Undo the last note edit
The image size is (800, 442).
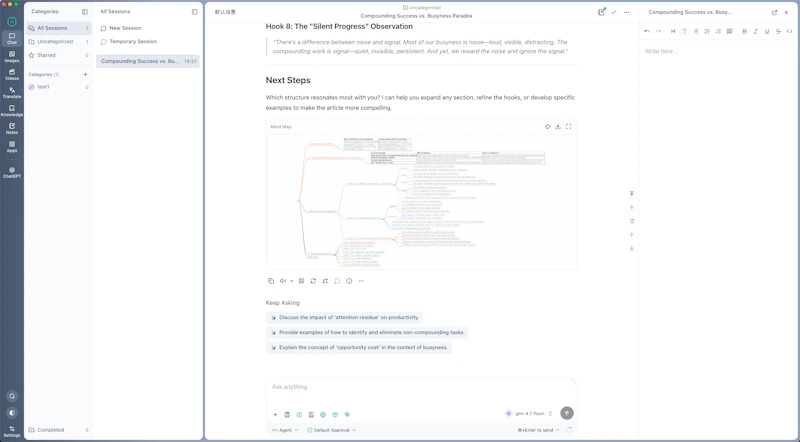647,32
